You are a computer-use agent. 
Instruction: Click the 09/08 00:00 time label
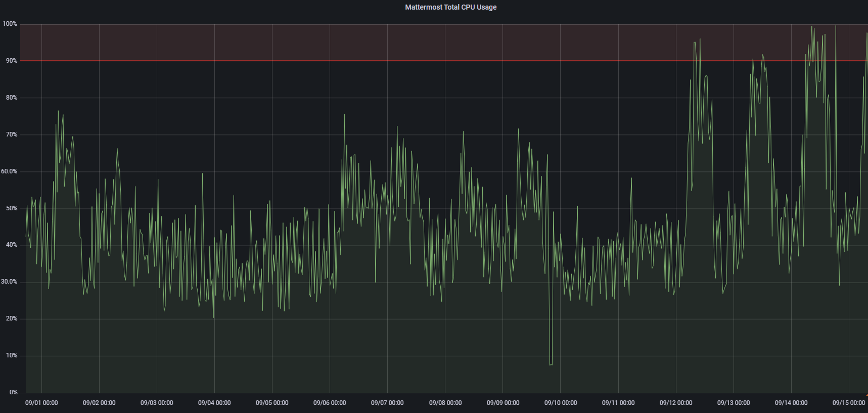pyautogui.click(x=445, y=403)
